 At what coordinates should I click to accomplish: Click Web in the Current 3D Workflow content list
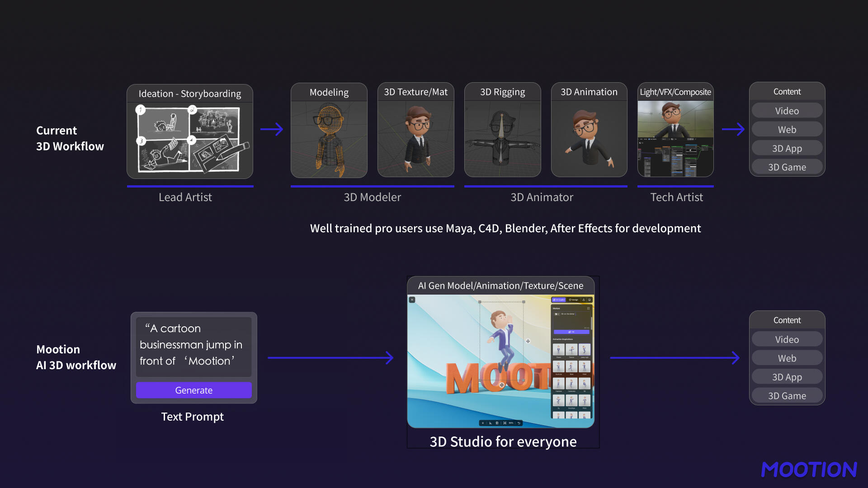tap(787, 130)
